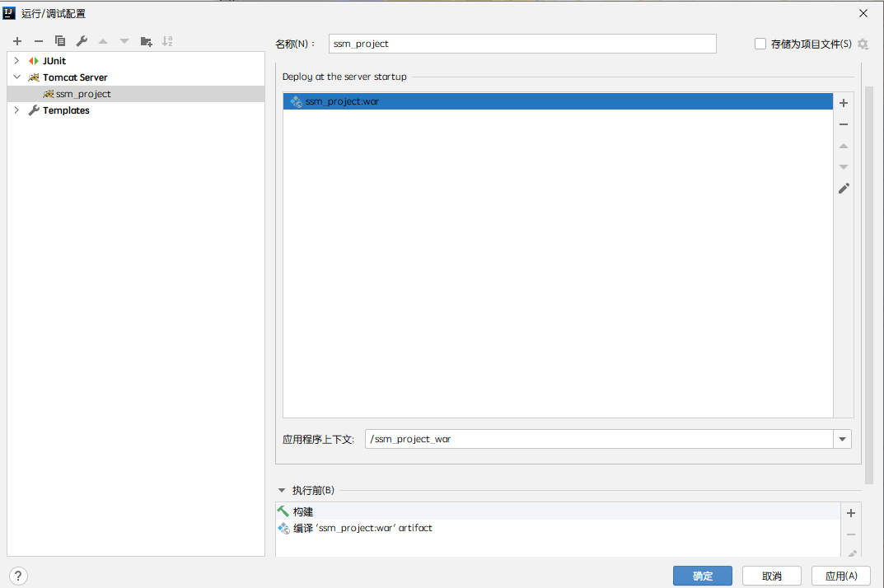This screenshot has width=884, height=588.
Task: Click the right panel vertical scrollbar
Action: click(x=869, y=285)
